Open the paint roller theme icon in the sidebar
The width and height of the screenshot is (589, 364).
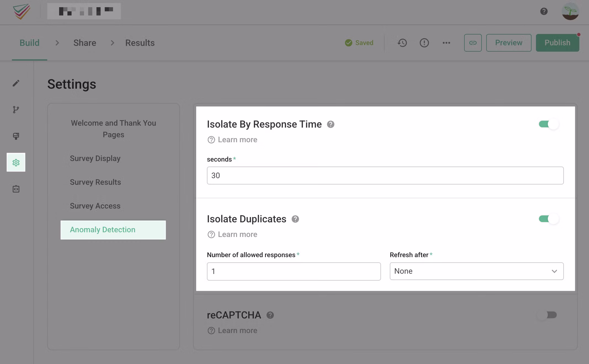click(x=16, y=136)
